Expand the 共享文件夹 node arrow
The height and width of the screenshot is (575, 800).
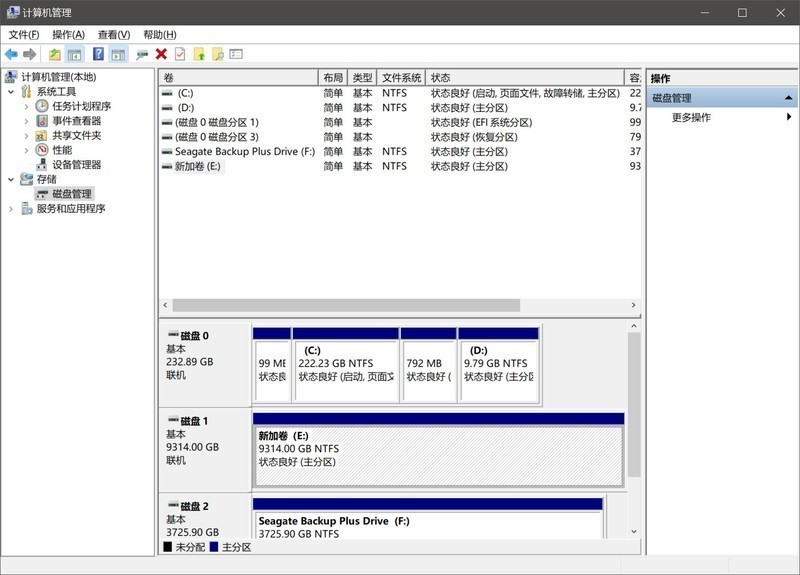(x=27, y=136)
